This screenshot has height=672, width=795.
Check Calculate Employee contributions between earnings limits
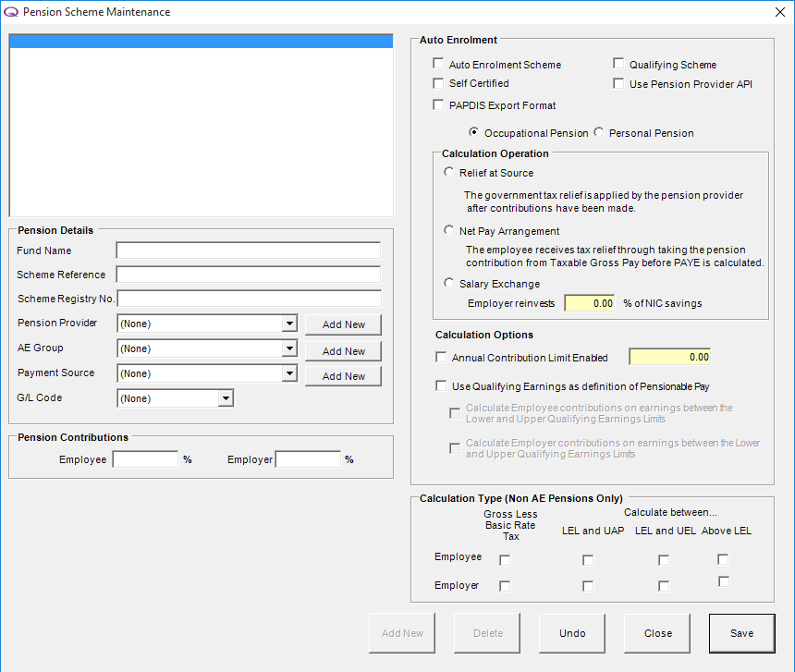(x=455, y=413)
